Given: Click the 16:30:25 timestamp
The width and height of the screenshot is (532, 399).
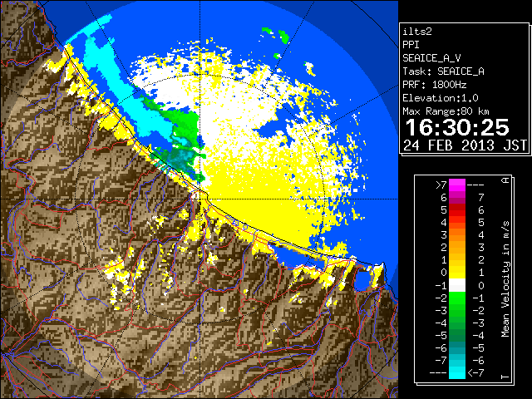Looking at the screenshot, I should (457, 128).
